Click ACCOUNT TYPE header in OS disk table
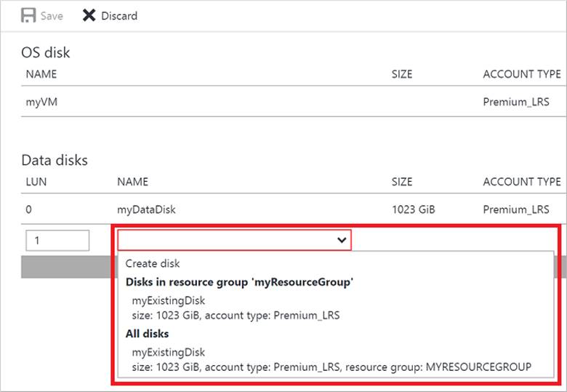Screen dimensions: 567x392 click(x=521, y=74)
